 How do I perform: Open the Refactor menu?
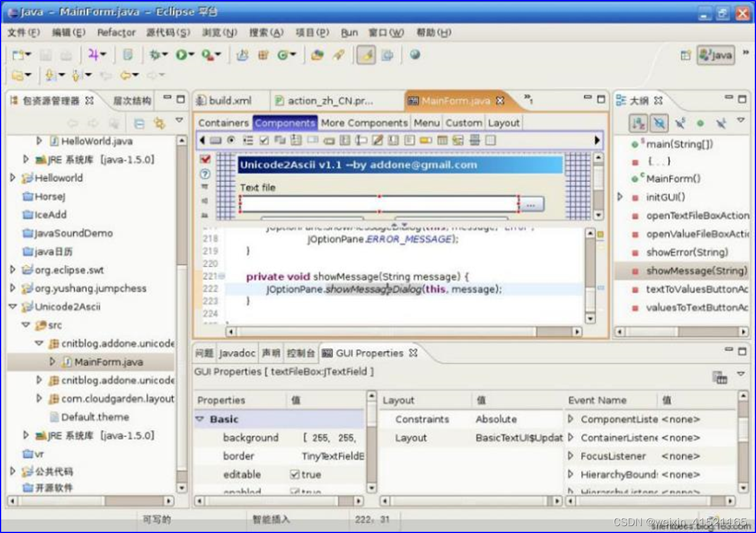pos(116,33)
